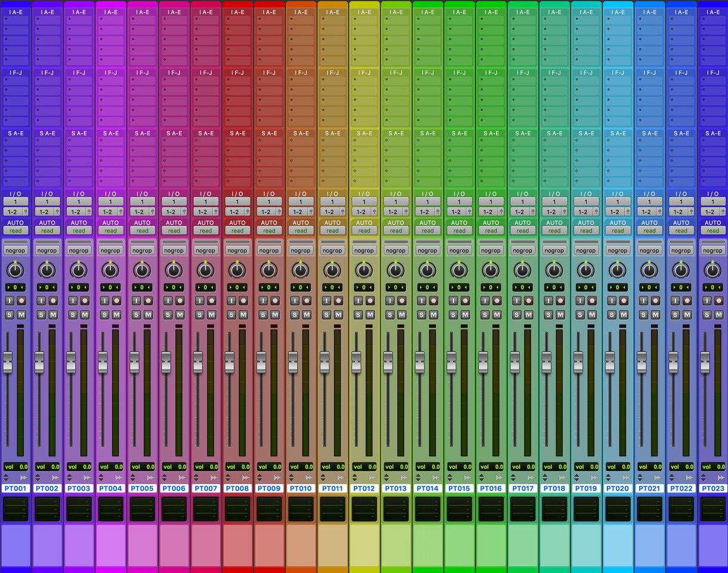Viewport: 728px width, 573px height.
Task: Open automation mode read selector on PT006
Action: [x=174, y=230]
